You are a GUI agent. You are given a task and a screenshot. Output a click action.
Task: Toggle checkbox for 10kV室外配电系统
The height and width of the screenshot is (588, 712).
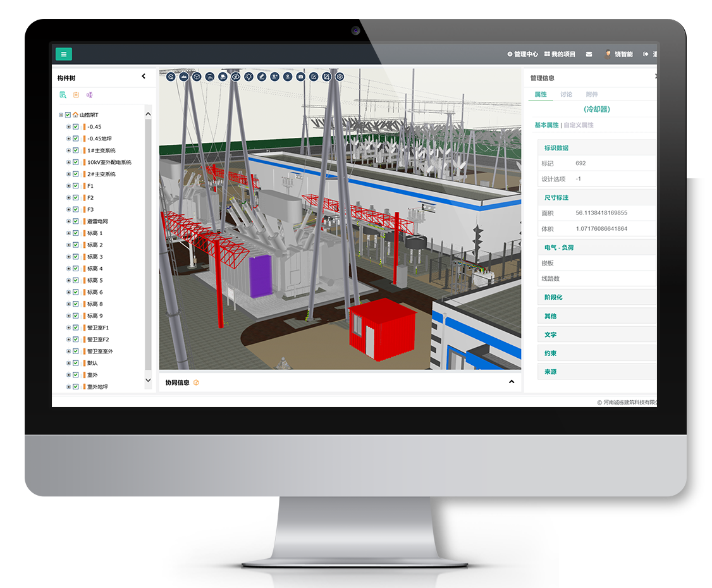tap(76, 162)
